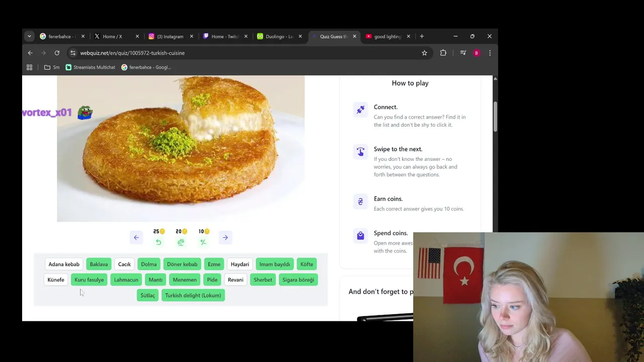Image resolution: width=644 pixels, height=362 pixels.
Task: Click the Earn coins icon
Action: (x=360, y=202)
